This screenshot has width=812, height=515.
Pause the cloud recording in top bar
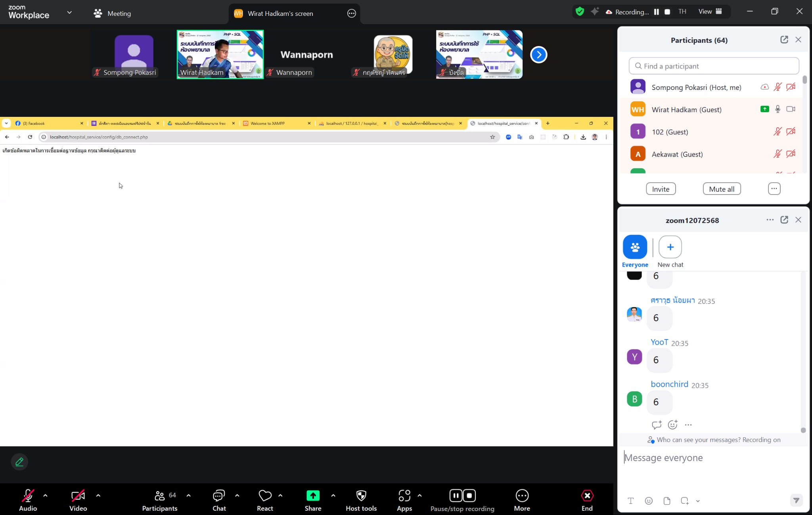coord(657,12)
